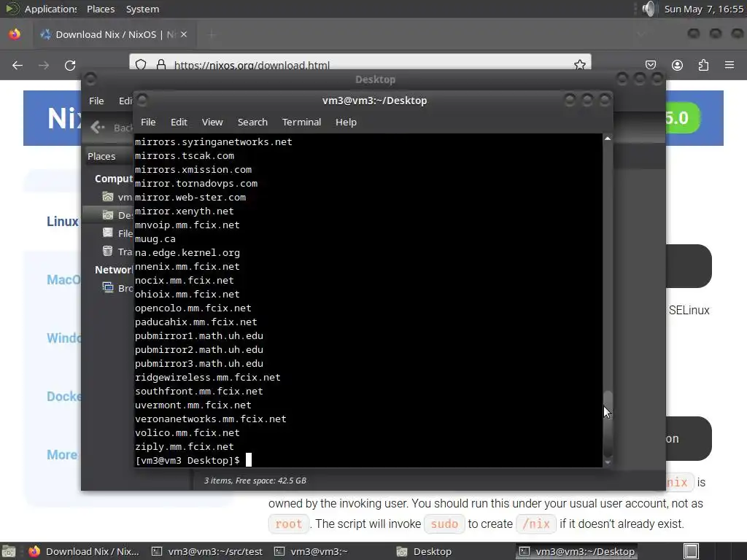This screenshot has height=560, width=747.
Task: Open the Places dropdown header in file manager sidebar
Action: pyautogui.click(x=109, y=156)
